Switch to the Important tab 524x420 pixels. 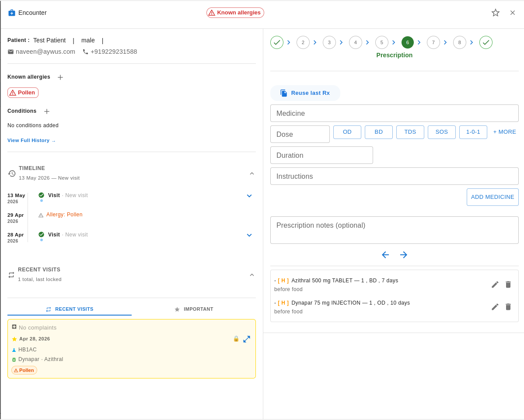point(194,309)
